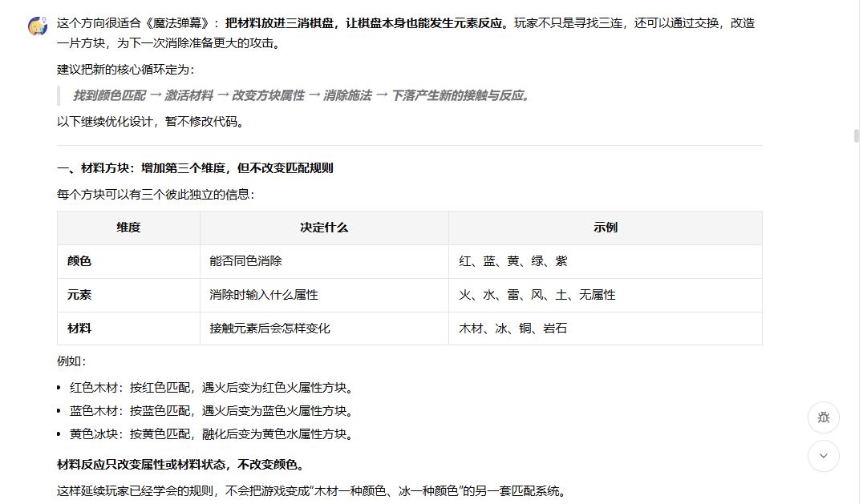Click the '决定什么' table column header
This screenshot has width=863, height=504.
point(324,228)
